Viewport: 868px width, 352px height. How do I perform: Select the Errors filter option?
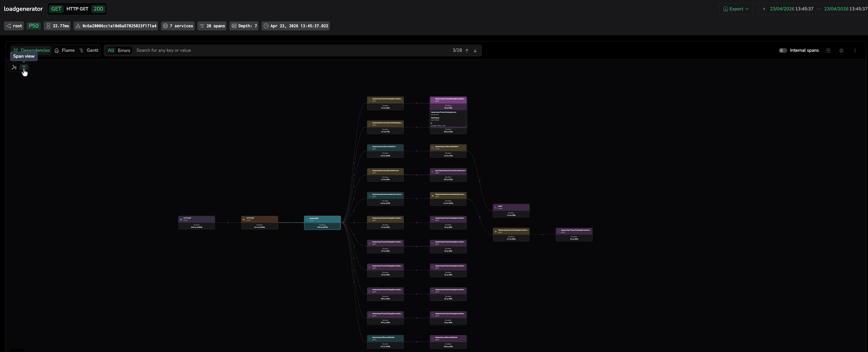pos(124,50)
